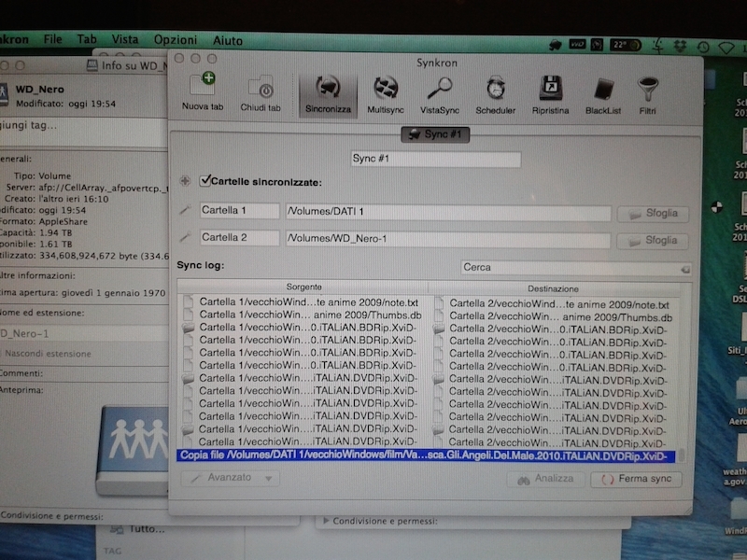Select the highlighted Copia file status row
Image resolution: width=747 pixels, height=560 pixels.
click(426, 455)
